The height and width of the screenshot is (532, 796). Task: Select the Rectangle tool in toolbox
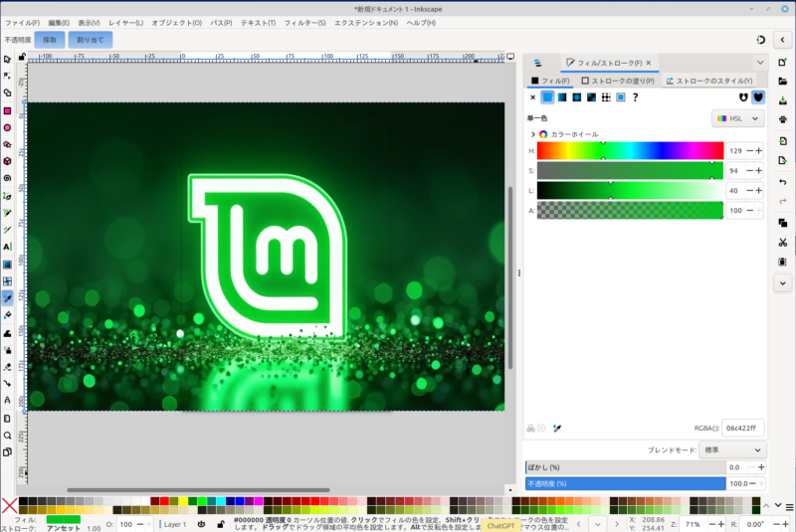pyautogui.click(x=7, y=110)
